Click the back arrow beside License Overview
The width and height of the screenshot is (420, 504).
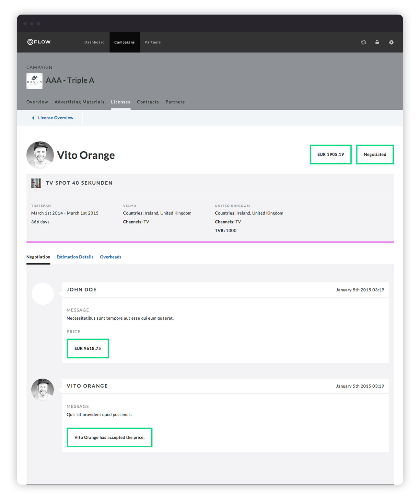(33, 118)
